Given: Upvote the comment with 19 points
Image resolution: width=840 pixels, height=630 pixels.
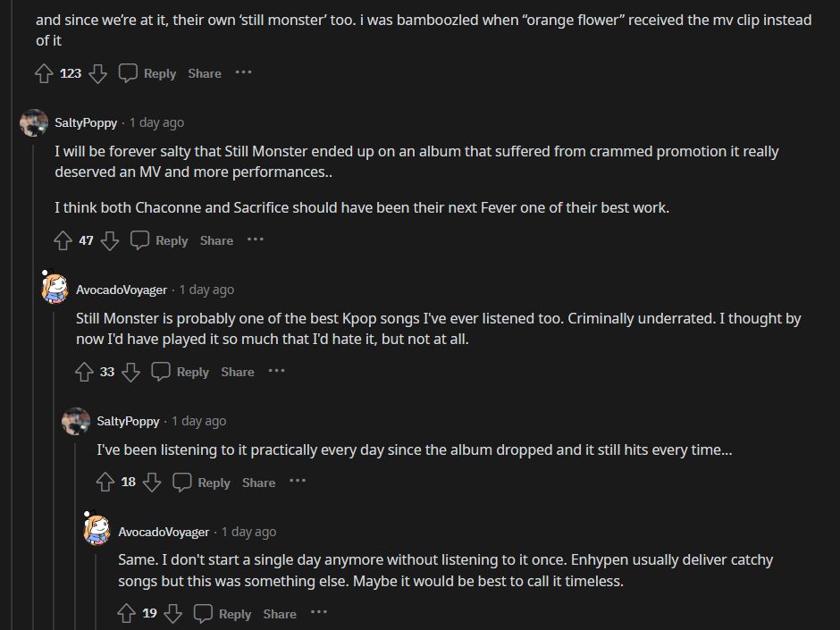Looking at the screenshot, I should [127, 614].
